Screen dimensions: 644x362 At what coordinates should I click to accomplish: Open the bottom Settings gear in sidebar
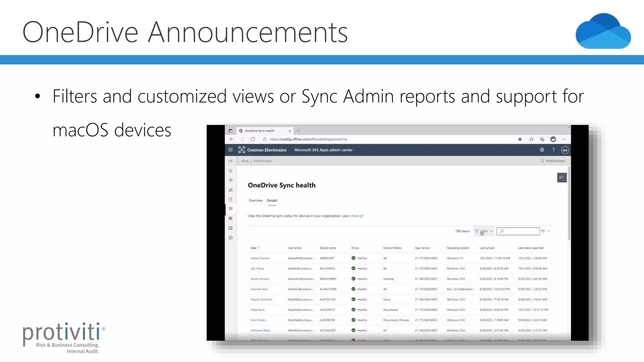tap(230, 238)
